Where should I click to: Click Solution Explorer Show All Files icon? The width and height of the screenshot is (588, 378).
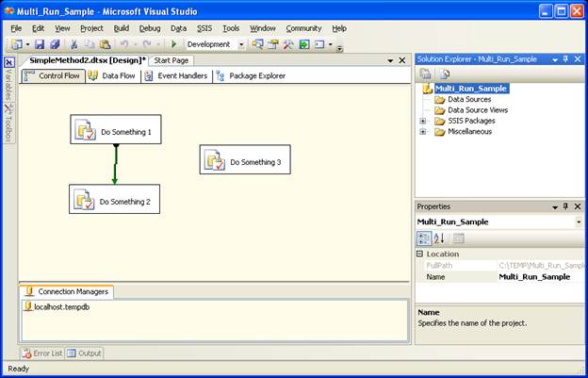(x=445, y=74)
